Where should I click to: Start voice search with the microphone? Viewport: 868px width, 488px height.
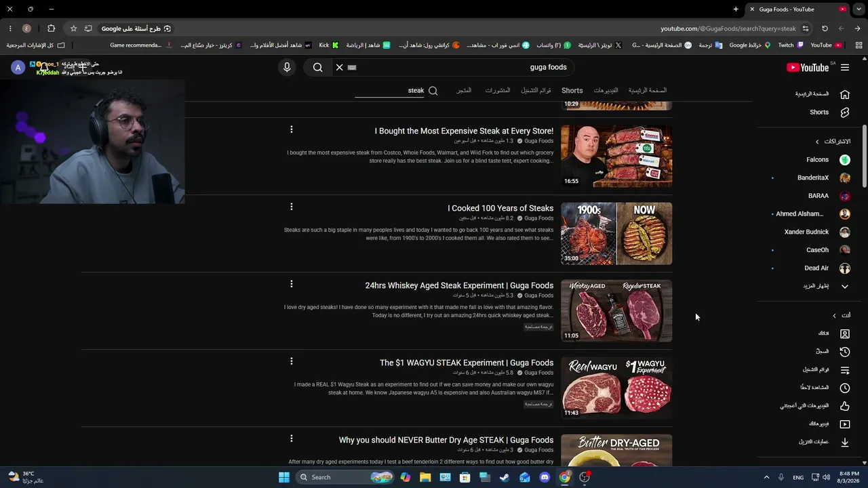point(287,67)
